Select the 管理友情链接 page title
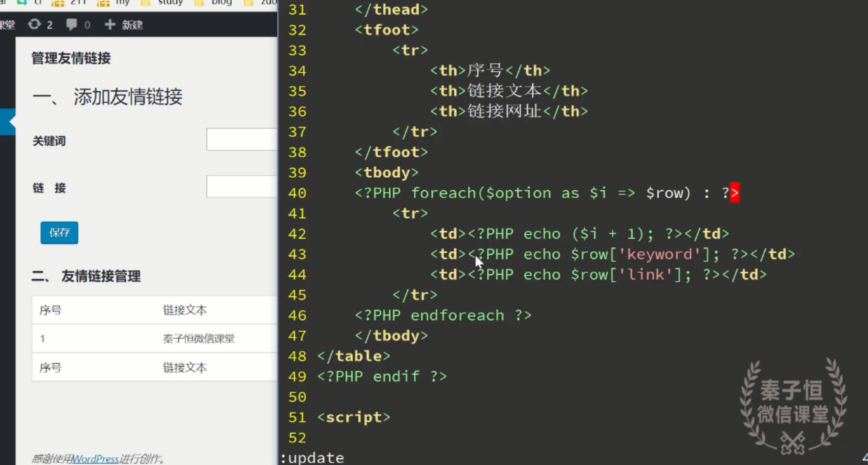868x465 pixels. point(71,58)
